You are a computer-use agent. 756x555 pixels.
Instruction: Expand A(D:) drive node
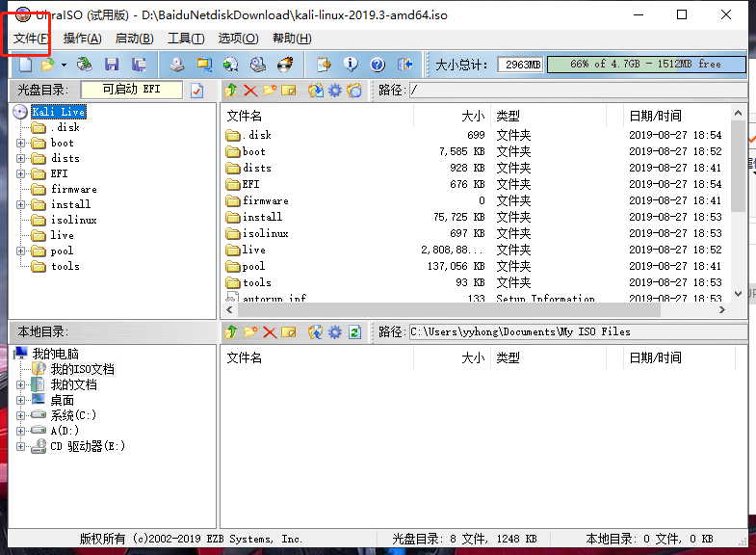(x=20, y=431)
